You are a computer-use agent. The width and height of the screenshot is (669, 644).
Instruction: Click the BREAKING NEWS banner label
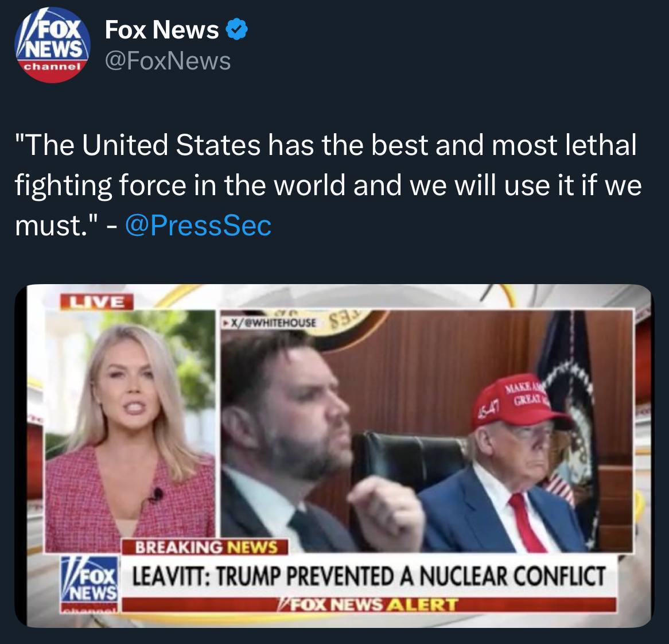205,547
